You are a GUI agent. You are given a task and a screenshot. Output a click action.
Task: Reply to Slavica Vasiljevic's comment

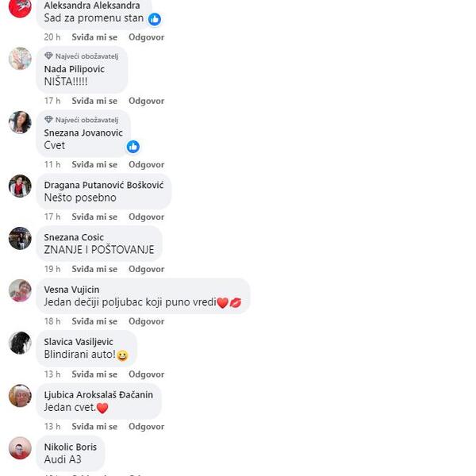146,374
